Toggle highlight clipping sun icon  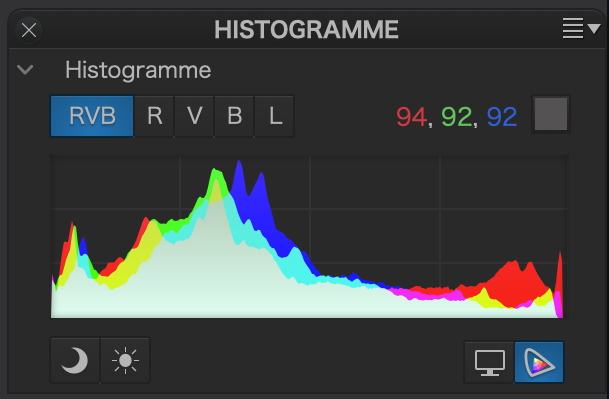pyautogui.click(x=125, y=361)
